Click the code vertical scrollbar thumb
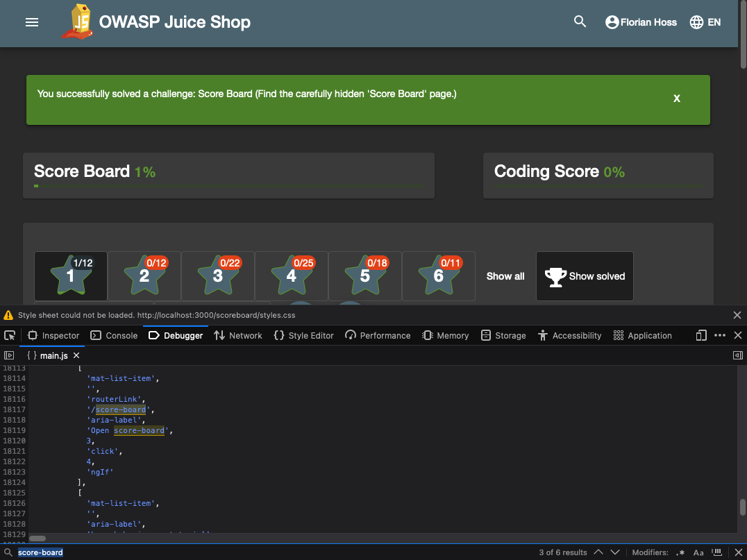Viewport: 747px width, 560px height. (742, 507)
